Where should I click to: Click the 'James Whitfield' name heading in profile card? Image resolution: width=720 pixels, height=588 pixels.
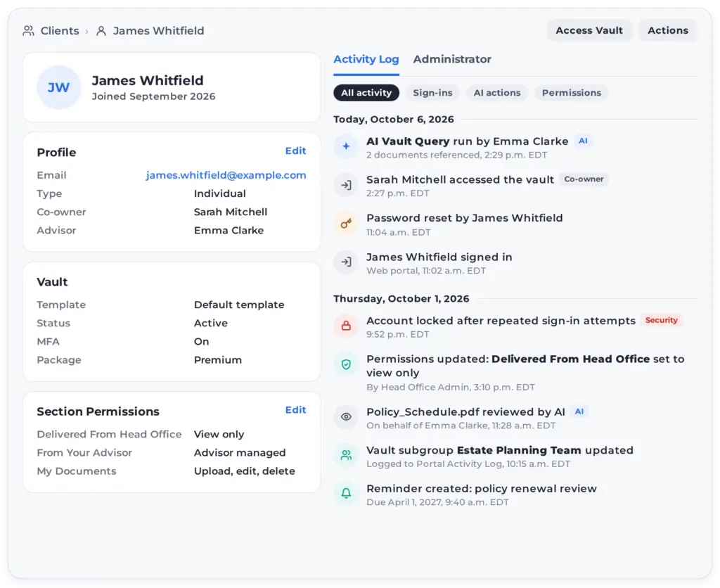pos(148,80)
